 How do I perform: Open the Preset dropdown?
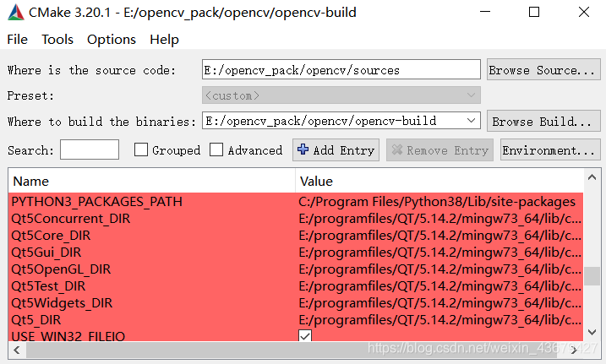click(x=341, y=95)
